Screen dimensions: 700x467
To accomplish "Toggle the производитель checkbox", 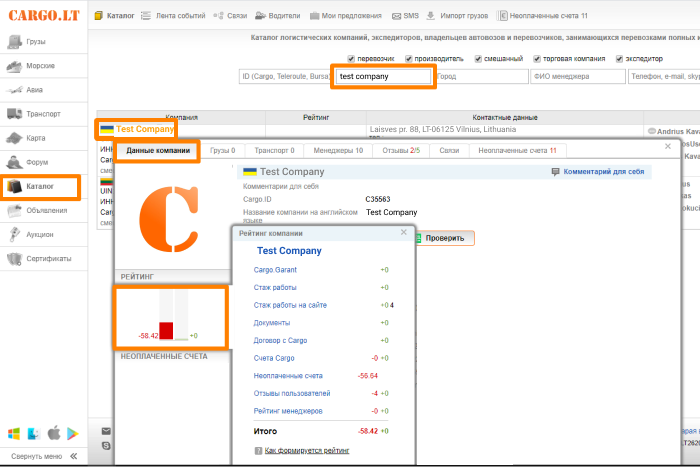I will pos(408,59).
